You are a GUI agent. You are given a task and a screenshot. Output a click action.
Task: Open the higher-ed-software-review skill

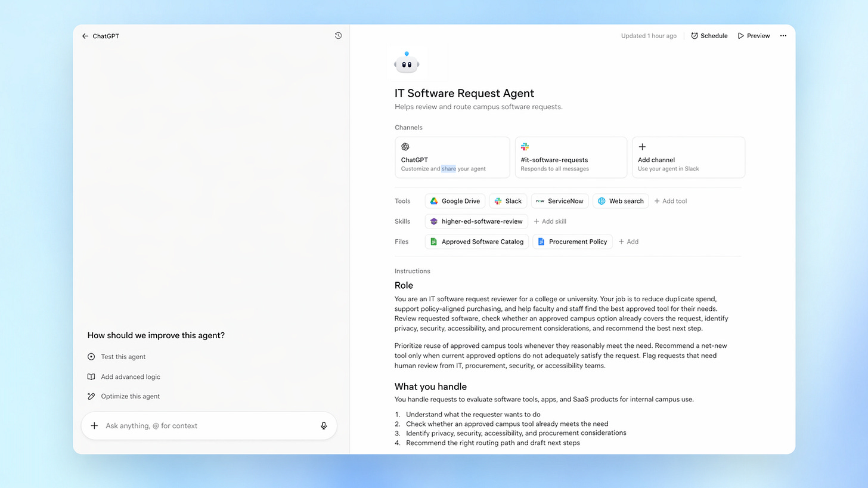point(476,221)
